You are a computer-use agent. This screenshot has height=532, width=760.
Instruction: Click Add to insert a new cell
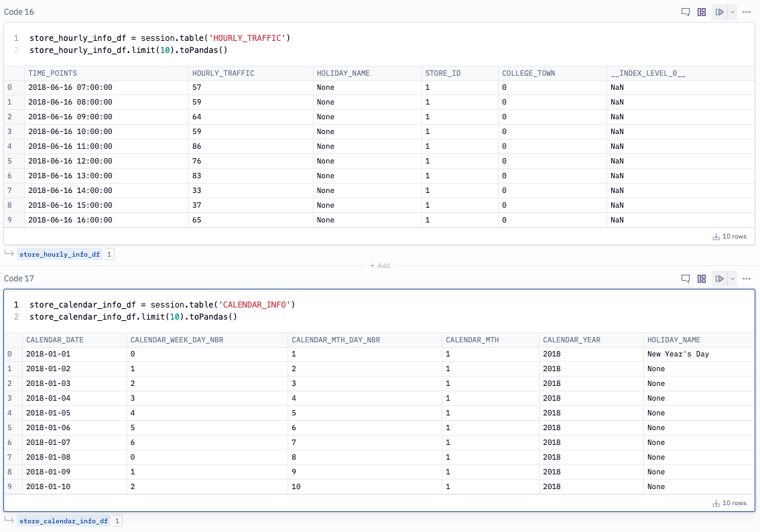[x=379, y=266]
